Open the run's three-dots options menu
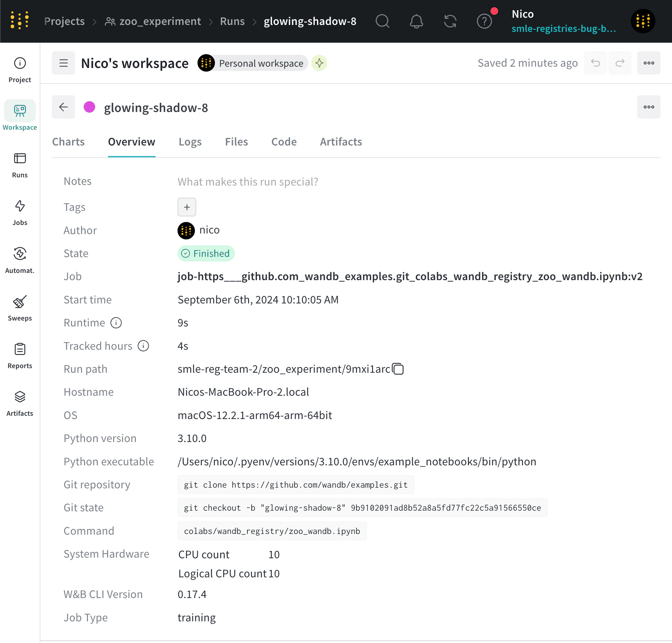Screen dimensions: 672x643 [648, 107]
